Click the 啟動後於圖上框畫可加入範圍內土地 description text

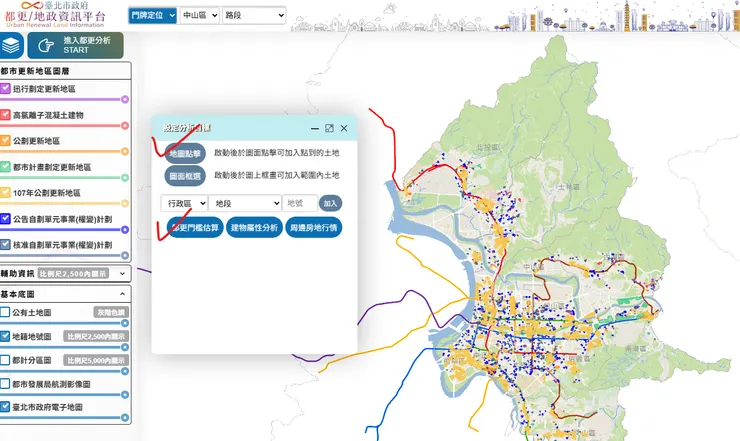pos(277,175)
